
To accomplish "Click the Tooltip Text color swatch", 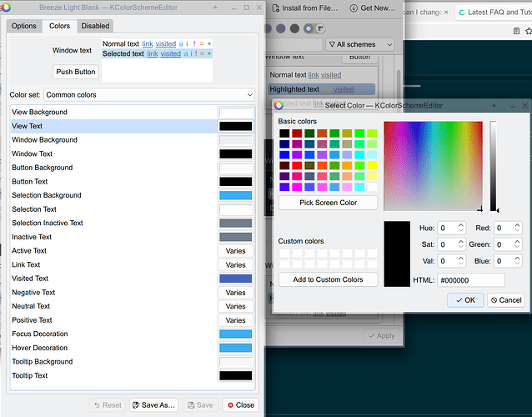I will [235, 375].
